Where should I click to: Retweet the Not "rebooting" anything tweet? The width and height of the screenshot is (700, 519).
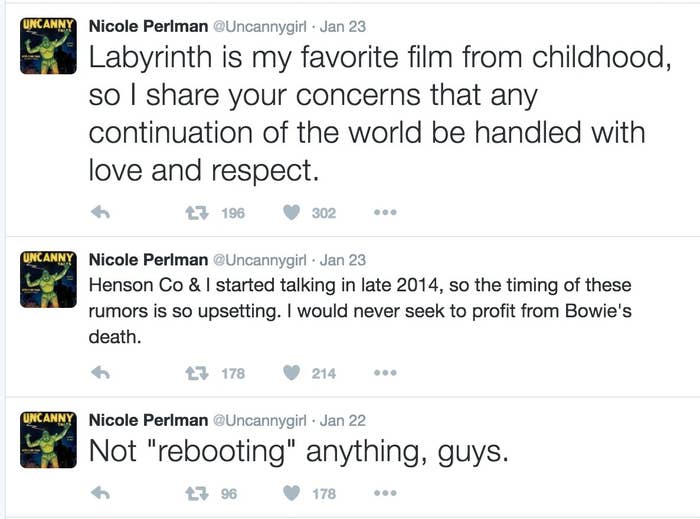197,493
